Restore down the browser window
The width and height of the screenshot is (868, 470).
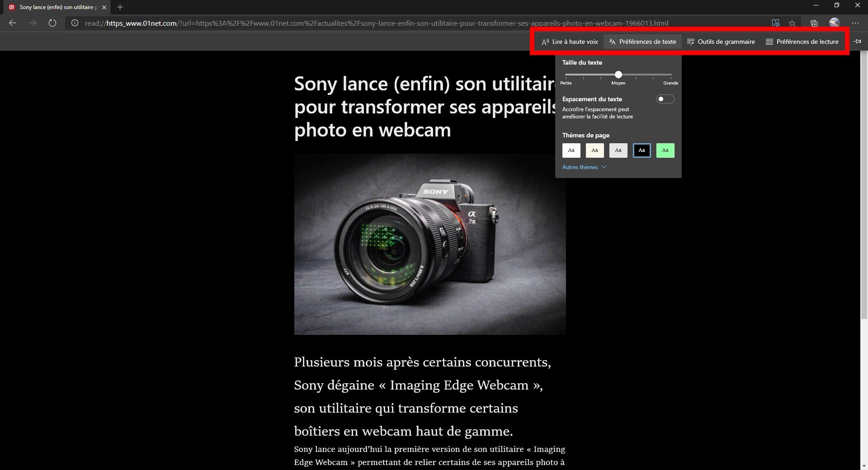837,5
